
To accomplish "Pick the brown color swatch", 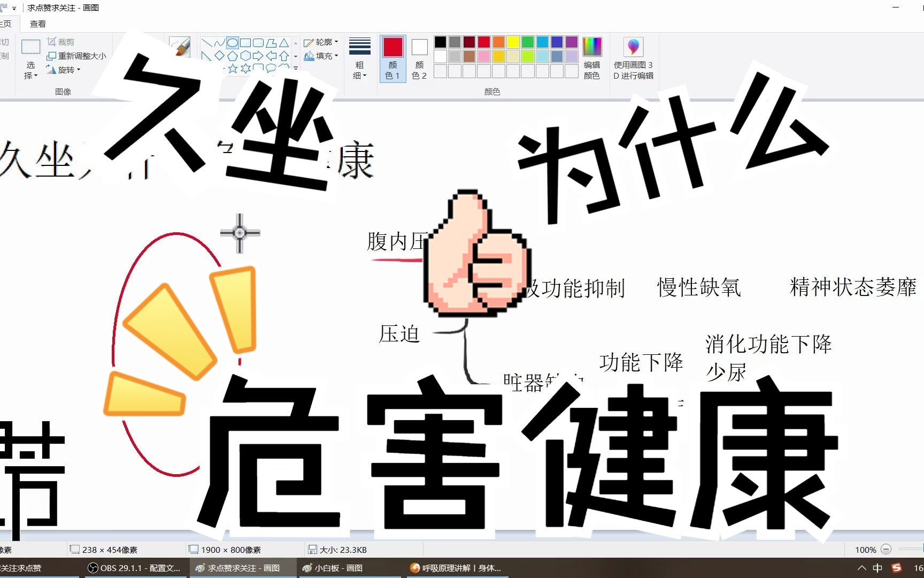I will point(469,56).
